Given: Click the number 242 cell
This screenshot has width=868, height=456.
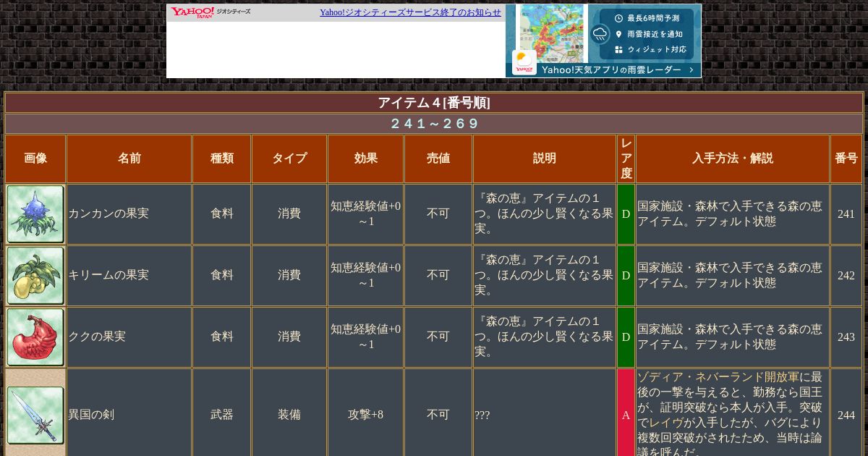Looking at the screenshot, I should point(846,276).
